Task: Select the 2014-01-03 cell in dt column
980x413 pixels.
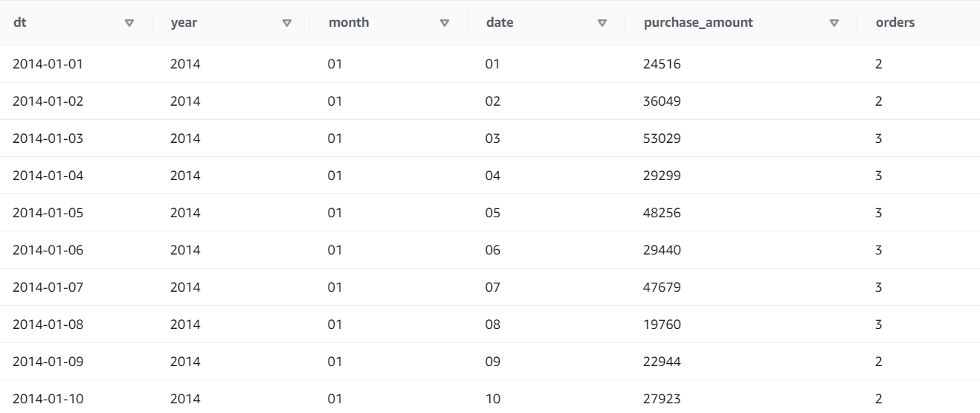Action: click(x=48, y=138)
